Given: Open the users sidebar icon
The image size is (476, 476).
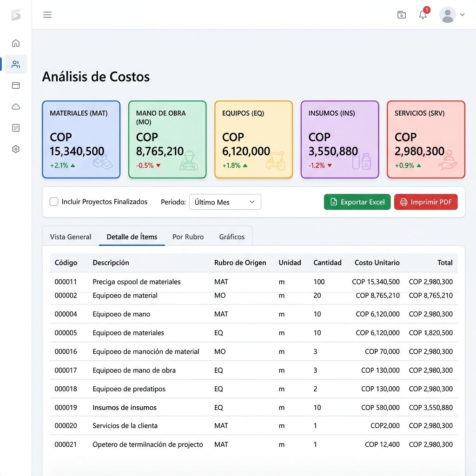Looking at the screenshot, I should click(16, 64).
